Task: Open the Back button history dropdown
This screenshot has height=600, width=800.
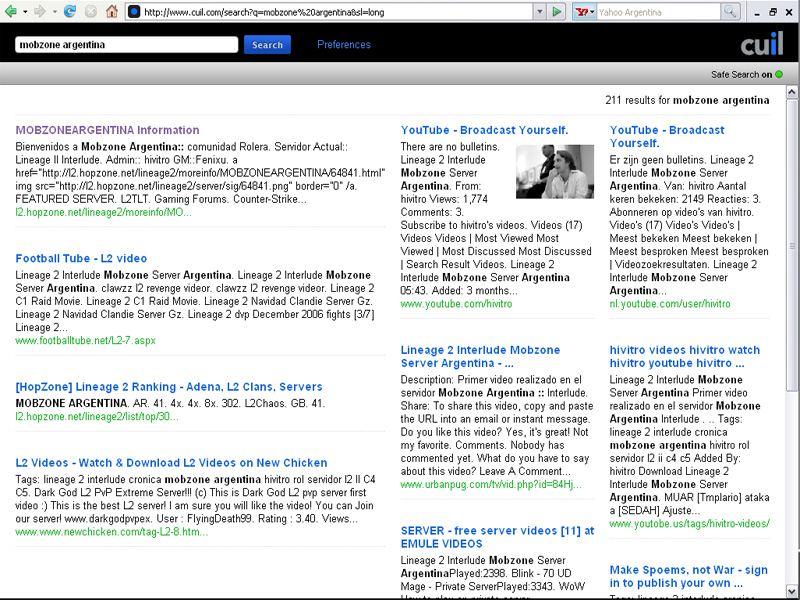Action: point(23,12)
